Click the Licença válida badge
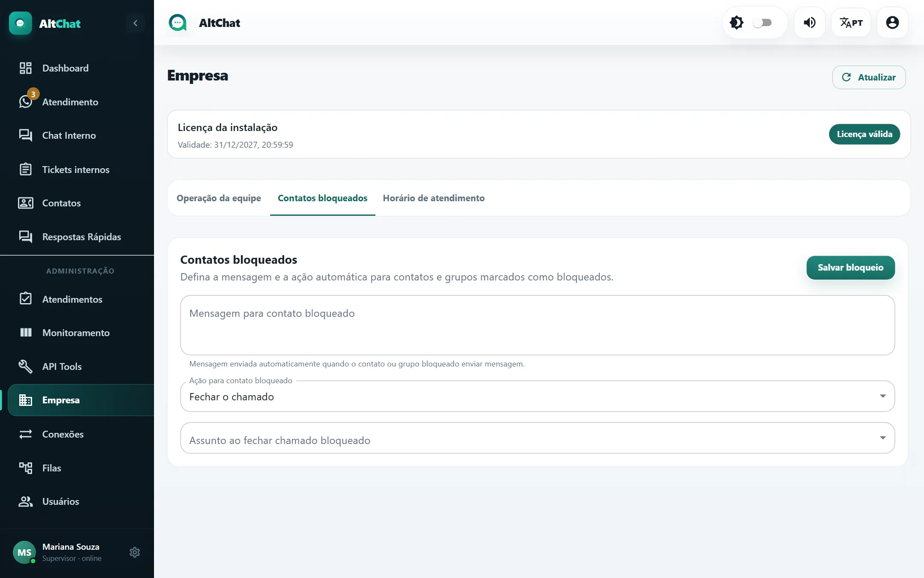924x578 pixels. [865, 134]
